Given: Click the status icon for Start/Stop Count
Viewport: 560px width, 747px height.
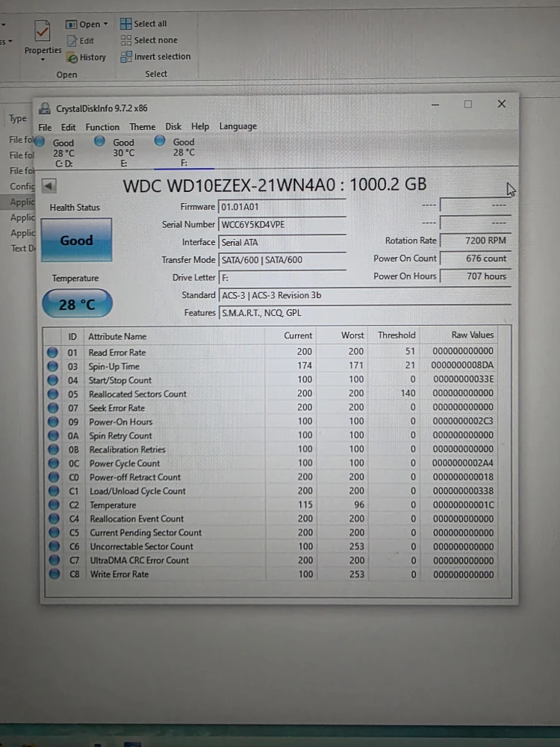Looking at the screenshot, I should [x=53, y=380].
